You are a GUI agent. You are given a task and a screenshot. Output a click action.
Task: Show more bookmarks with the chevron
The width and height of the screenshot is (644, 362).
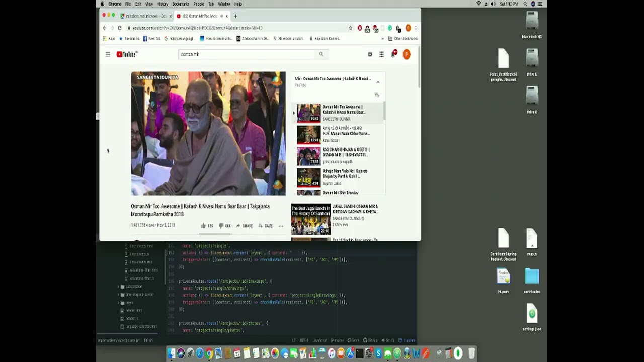pos(383,38)
